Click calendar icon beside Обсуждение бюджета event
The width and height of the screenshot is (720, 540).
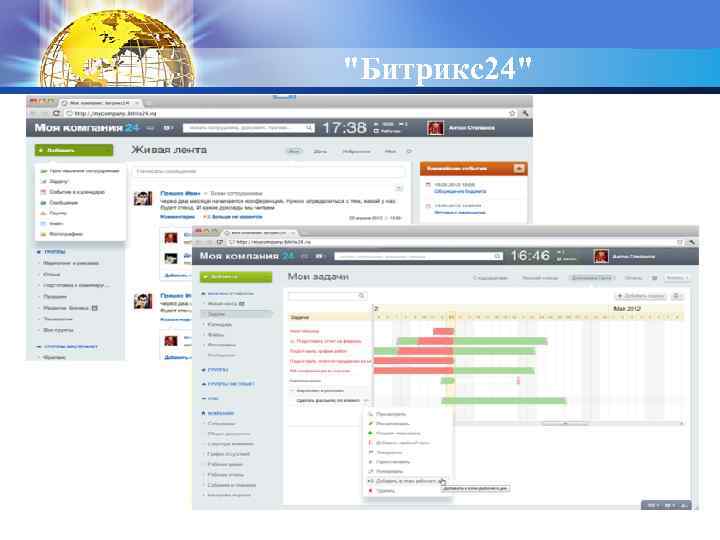pyautogui.click(x=428, y=185)
